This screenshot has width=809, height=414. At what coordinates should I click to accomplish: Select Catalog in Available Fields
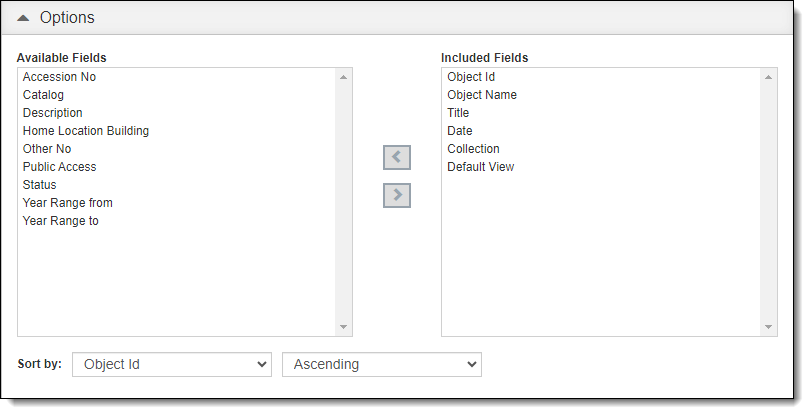tap(43, 95)
